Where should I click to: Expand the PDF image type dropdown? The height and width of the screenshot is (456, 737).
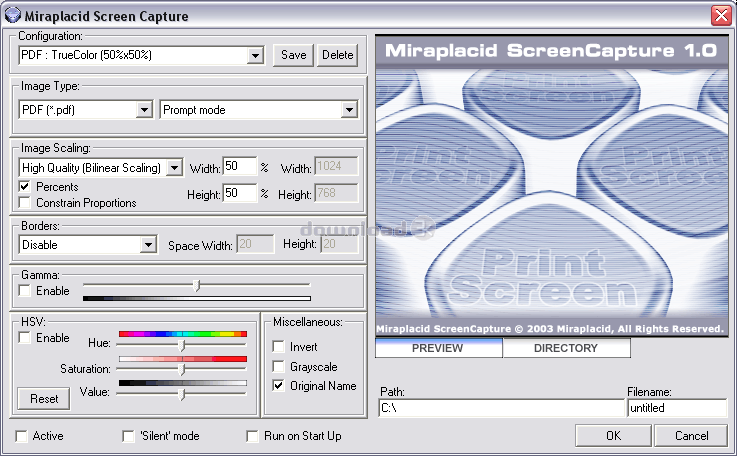pos(144,109)
